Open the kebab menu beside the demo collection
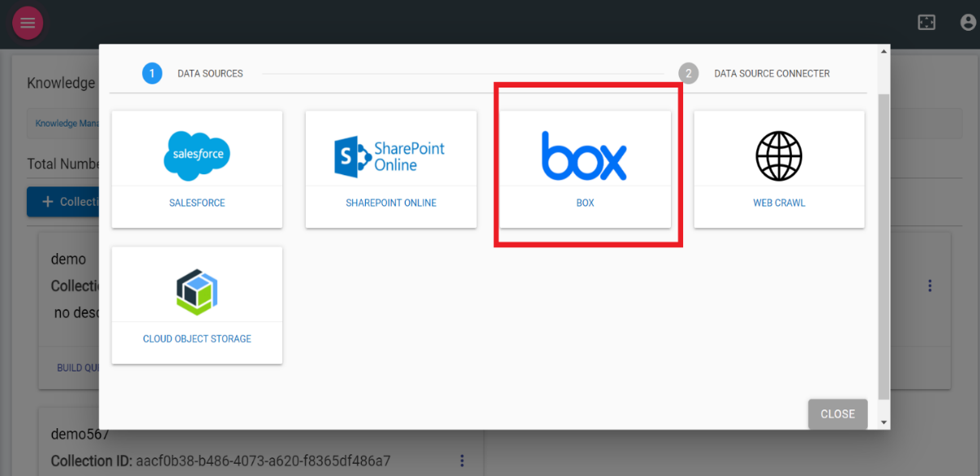Viewport: 980px width, 476px height. [929, 285]
